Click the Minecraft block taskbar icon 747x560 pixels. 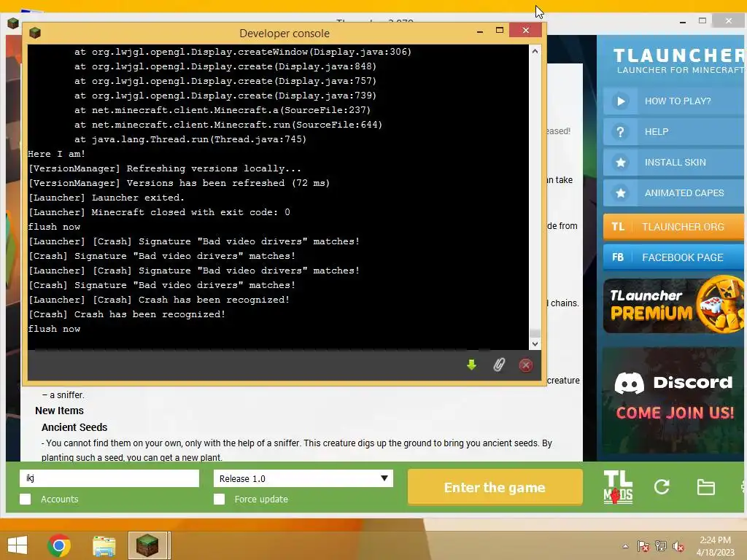pos(147,545)
